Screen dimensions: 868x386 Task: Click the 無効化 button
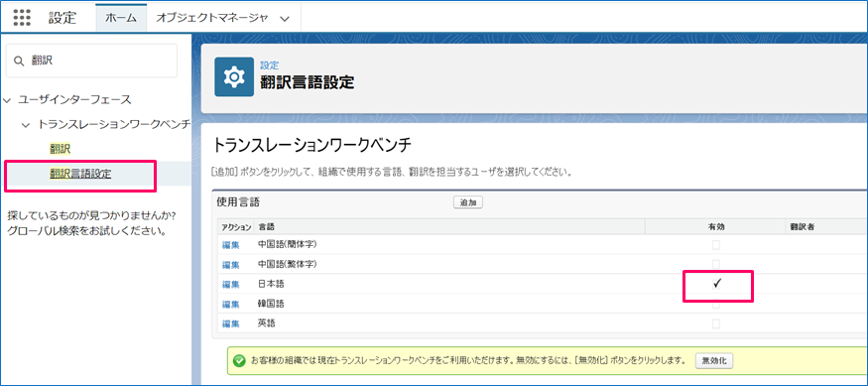[714, 361]
